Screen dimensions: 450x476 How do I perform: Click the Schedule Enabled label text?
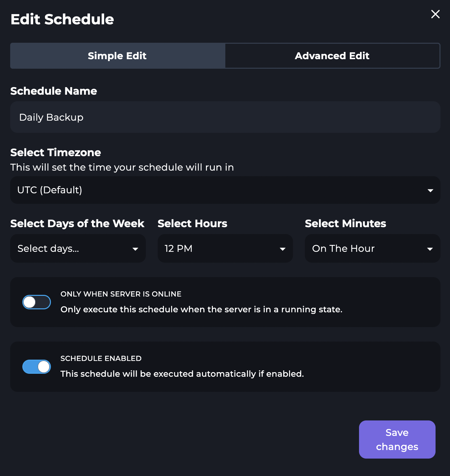coord(101,358)
